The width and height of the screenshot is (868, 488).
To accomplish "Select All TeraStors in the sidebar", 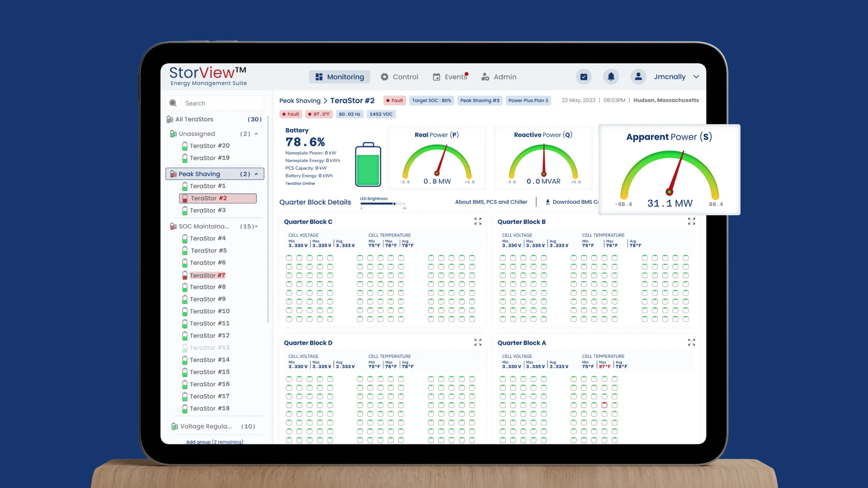I will (x=215, y=119).
